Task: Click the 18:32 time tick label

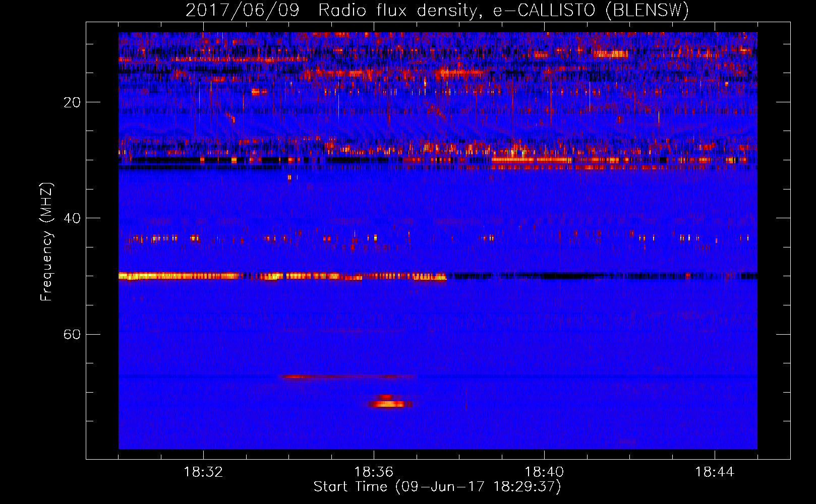Action: (203, 472)
